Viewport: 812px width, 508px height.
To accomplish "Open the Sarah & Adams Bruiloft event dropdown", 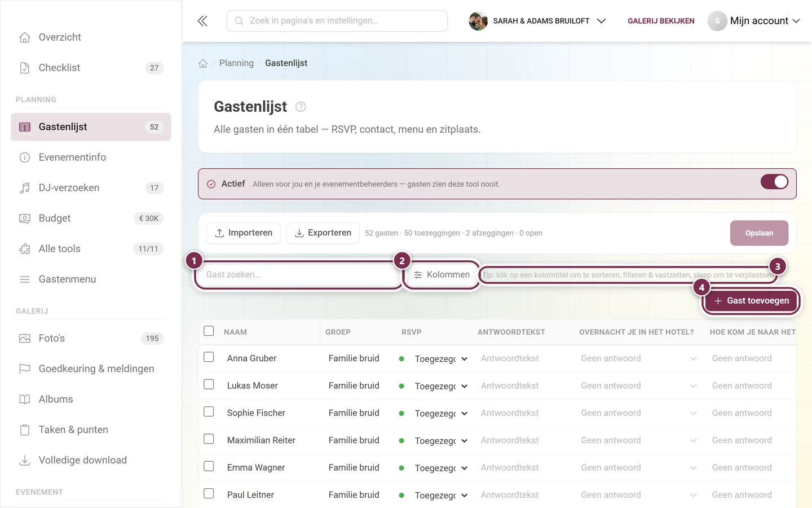I will point(537,21).
